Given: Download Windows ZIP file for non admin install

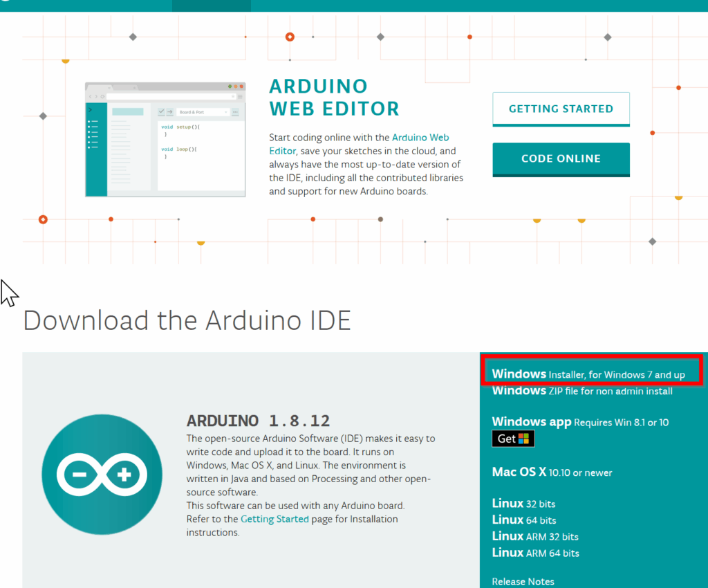Looking at the screenshot, I should pos(581,391).
